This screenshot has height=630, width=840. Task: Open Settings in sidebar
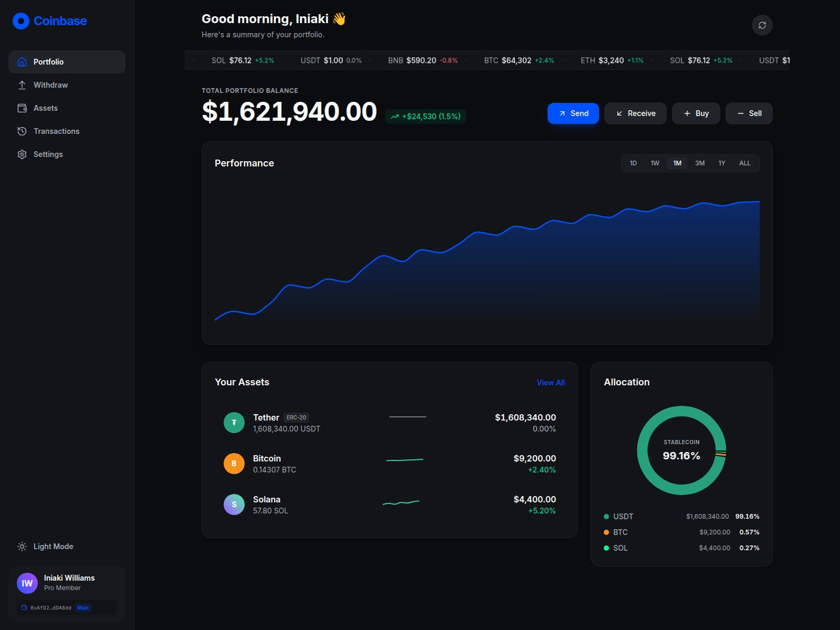(67, 154)
